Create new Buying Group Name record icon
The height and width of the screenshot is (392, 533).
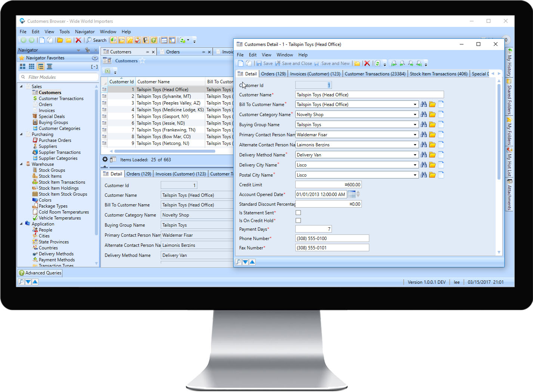click(441, 124)
